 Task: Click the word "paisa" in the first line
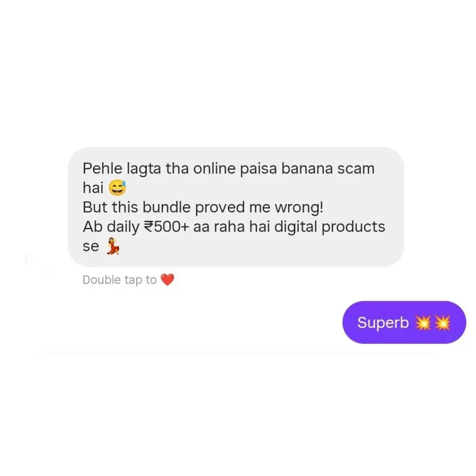(258, 169)
